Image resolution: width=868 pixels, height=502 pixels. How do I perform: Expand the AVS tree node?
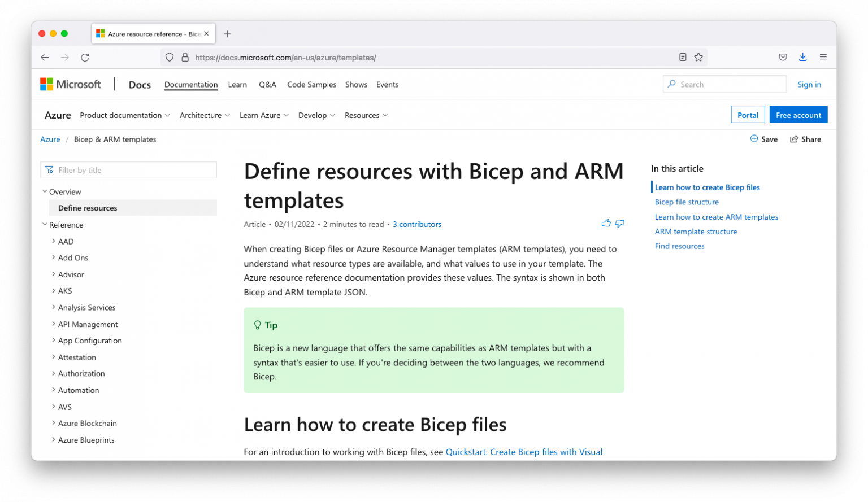pyautogui.click(x=54, y=407)
